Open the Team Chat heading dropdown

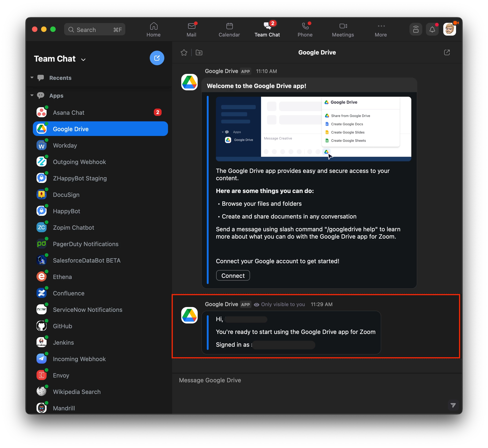tap(83, 60)
